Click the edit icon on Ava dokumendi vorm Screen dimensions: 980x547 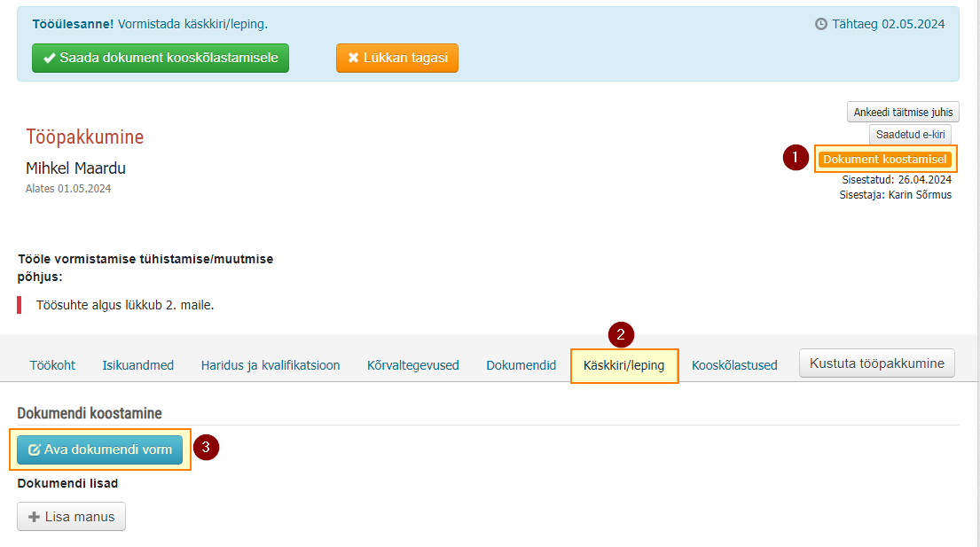[35, 449]
